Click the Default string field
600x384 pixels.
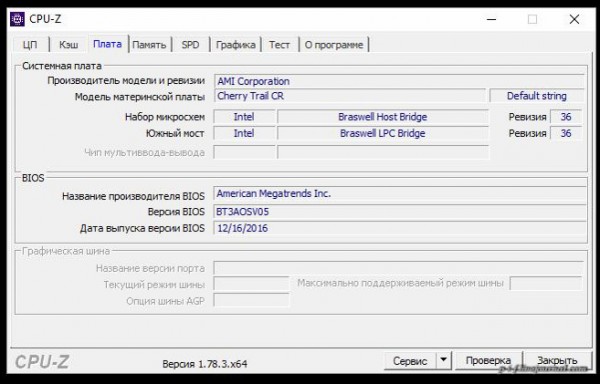[536, 96]
